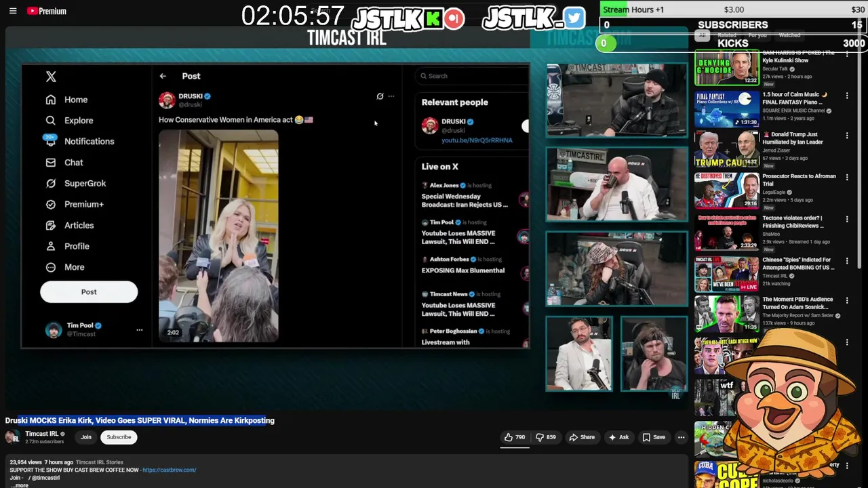
Task: Open options for PBD's Audience video
Action: (x=846, y=301)
